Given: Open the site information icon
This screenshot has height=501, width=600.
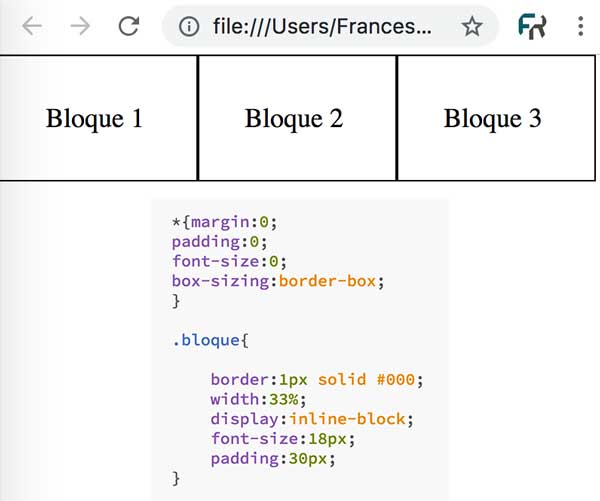Looking at the screenshot, I should coord(187,27).
